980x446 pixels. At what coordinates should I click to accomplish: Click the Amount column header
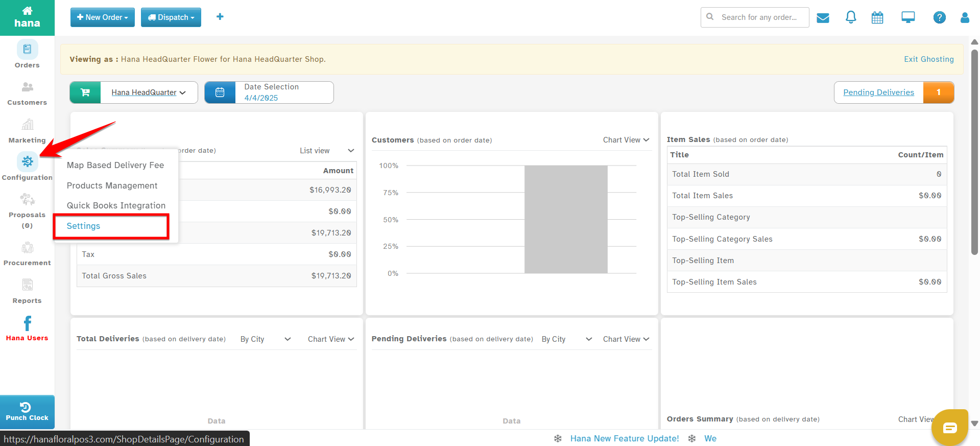click(x=338, y=171)
